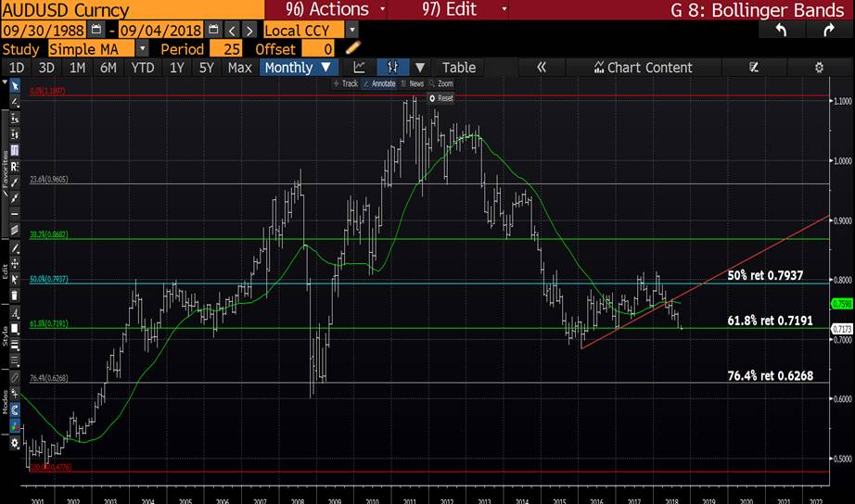
Task: Open the Monthly periodicity dropdown
Action: pyautogui.click(x=299, y=68)
